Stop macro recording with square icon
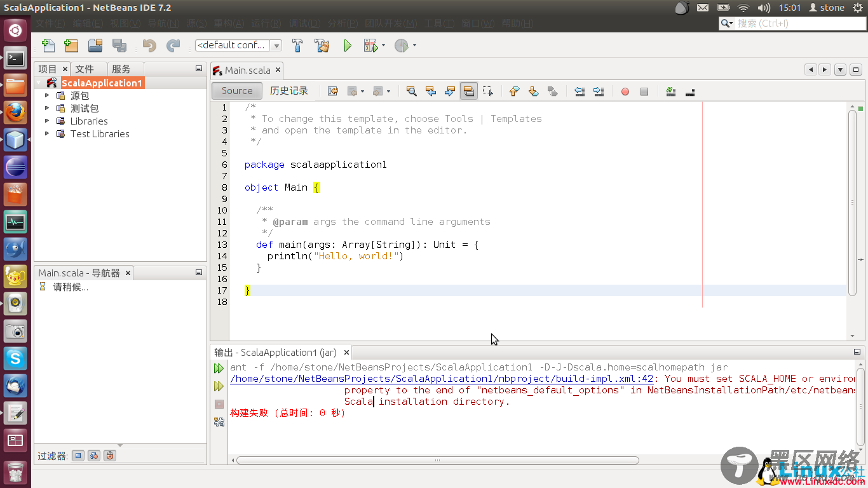 [644, 91]
